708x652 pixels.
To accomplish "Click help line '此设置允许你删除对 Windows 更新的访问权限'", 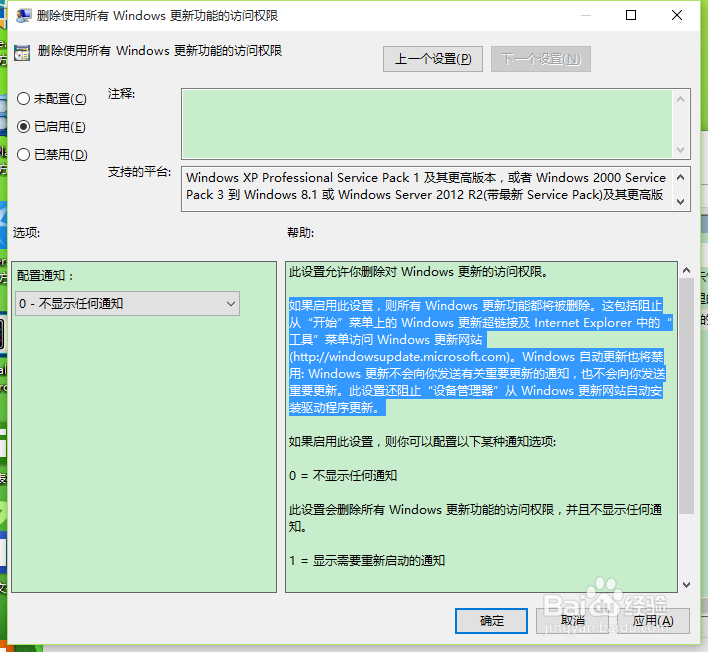I will (x=418, y=272).
